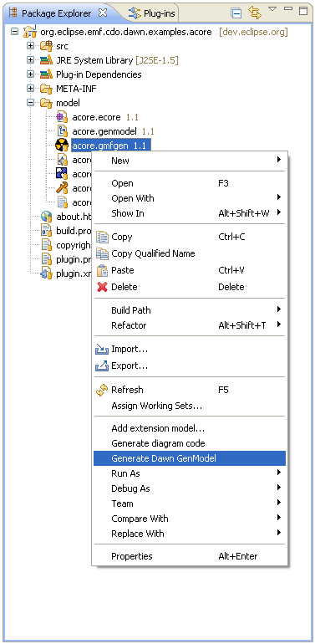Maximize the Package Explorer view
The width and height of the screenshot is (315, 644).
tap(303, 11)
